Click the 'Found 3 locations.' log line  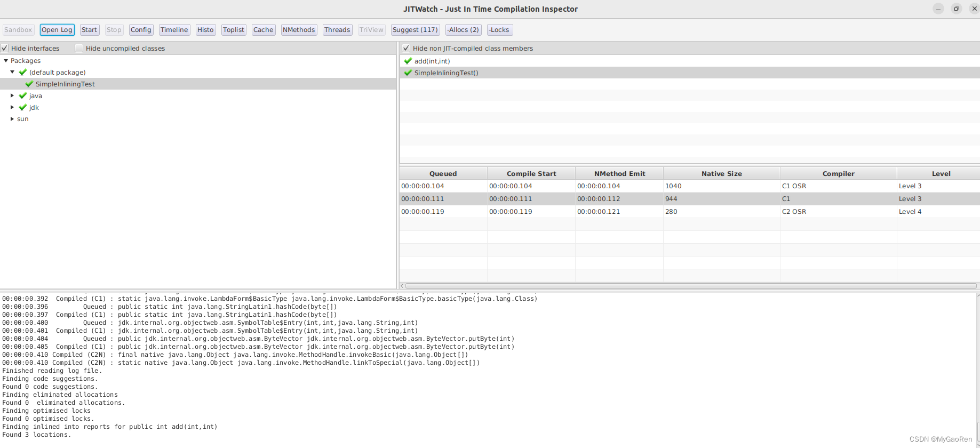[37, 435]
